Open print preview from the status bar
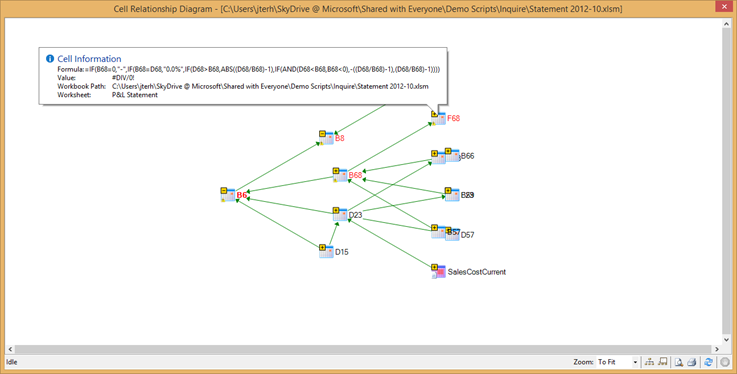This screenshot has width=737, height=374. point(679,362)
